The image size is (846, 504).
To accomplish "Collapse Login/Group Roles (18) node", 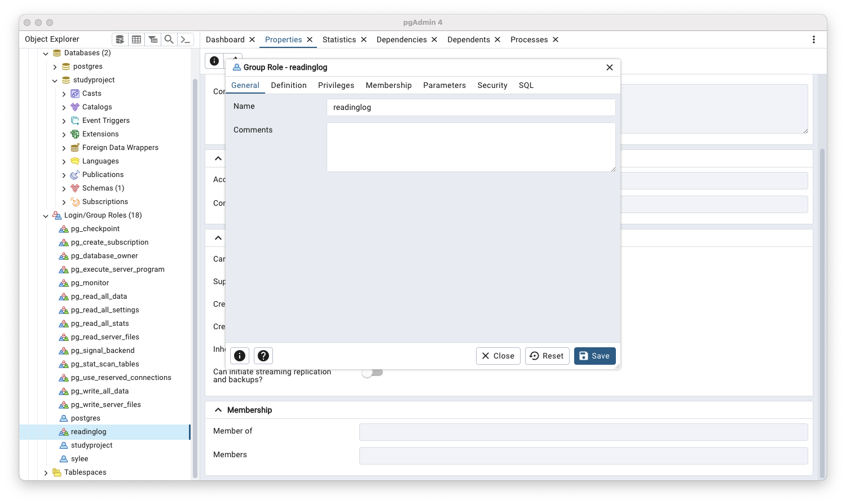I will [46, 216].
